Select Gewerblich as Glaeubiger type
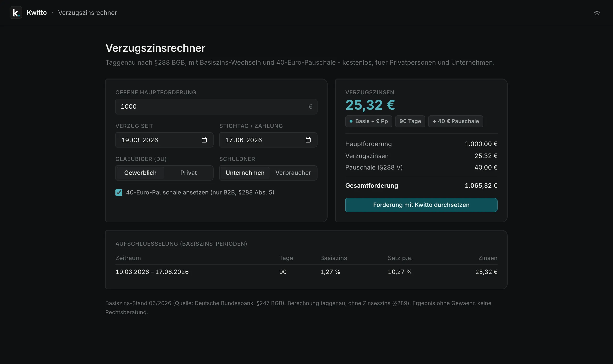This screenshot has width=613, height=364. click(x=140, y=173)
